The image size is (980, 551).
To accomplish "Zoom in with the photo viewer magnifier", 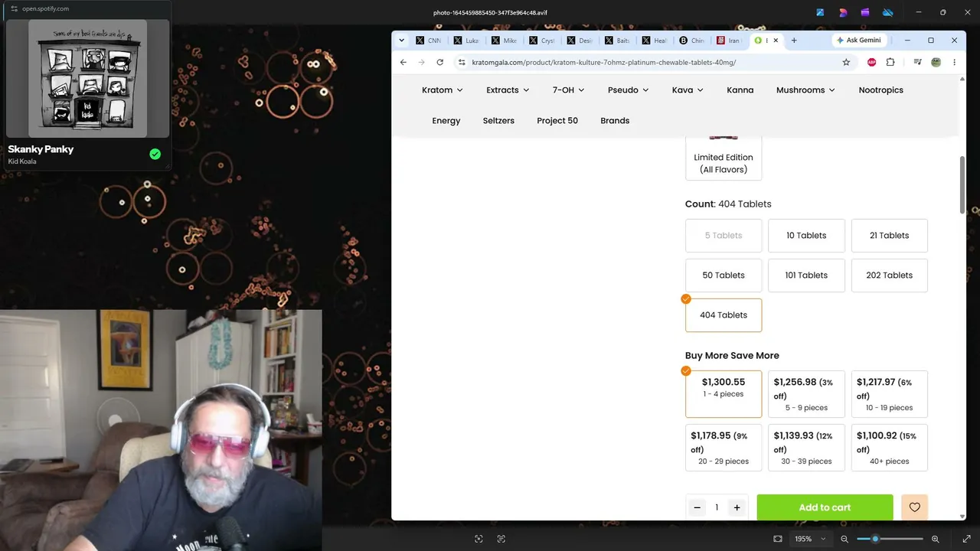I will tap(935, 539).
